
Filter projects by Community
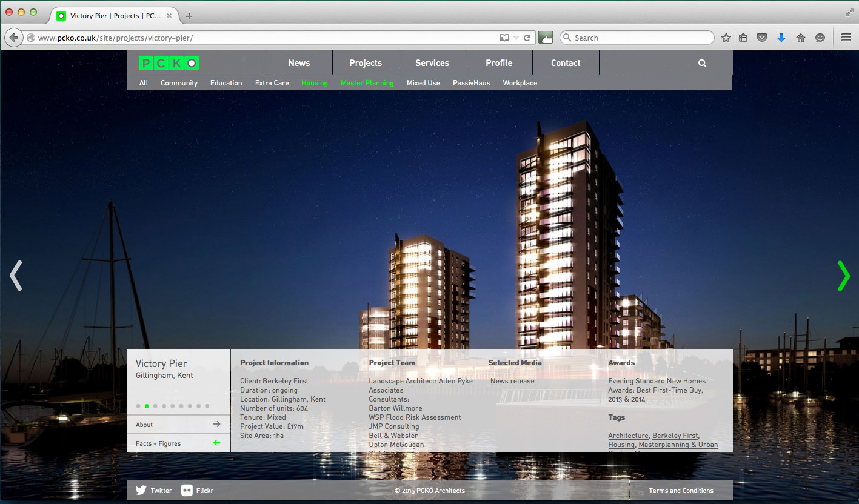coord(179,83)
